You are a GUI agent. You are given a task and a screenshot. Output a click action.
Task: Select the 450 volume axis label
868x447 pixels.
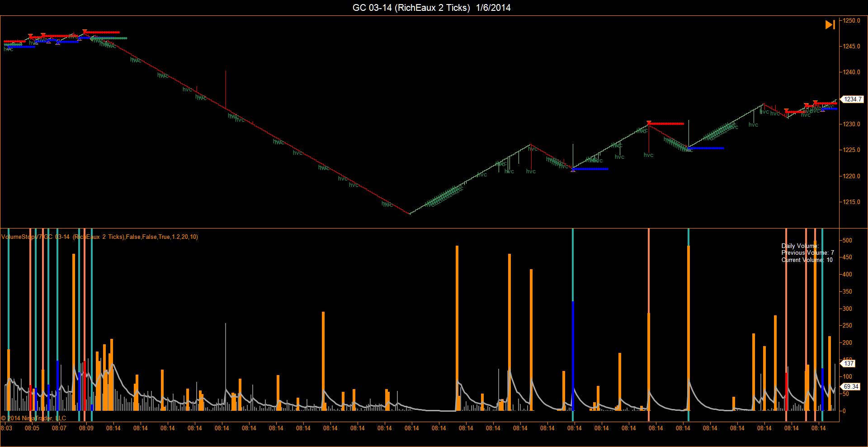click(847, 257)
